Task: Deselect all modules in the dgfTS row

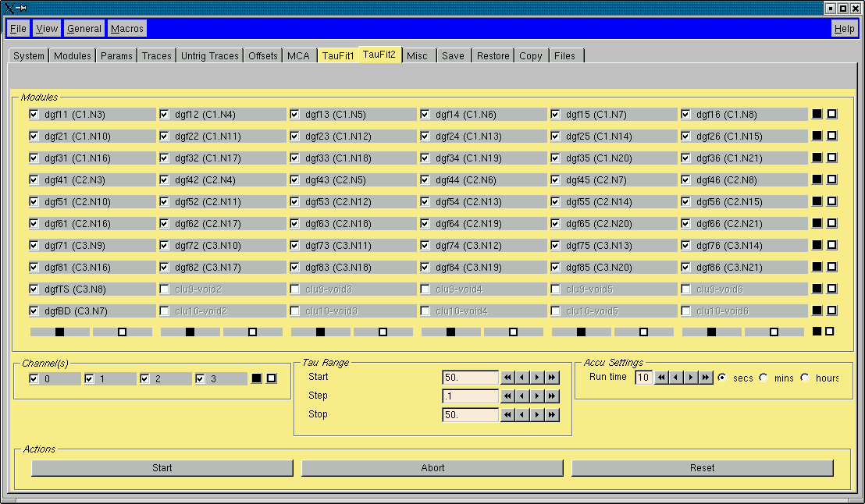Action: click(832, 289)
